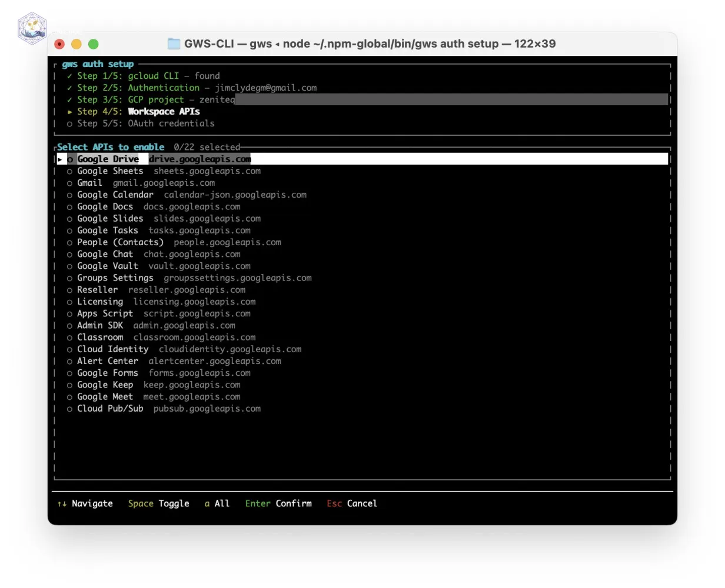Toggle the People (Contacts) API circle
The image size is (725, 588).
pyautogui.click(x=70, y=242)
